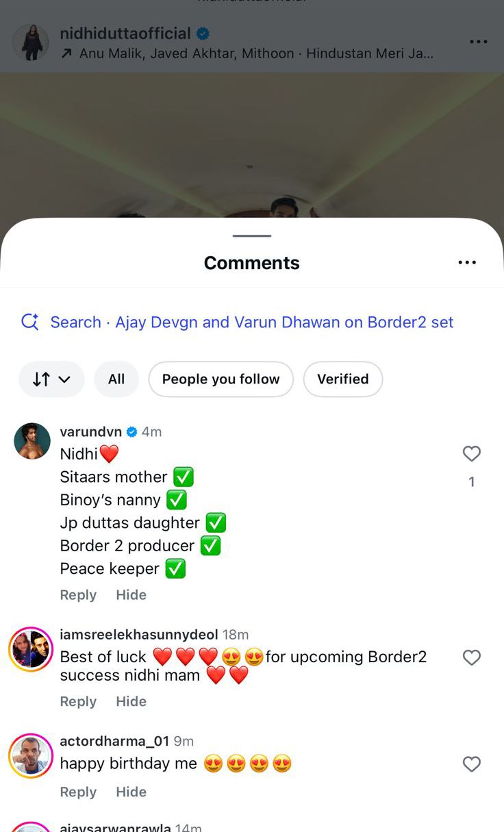
Task: Open post three-dot menu for nidhiduttaofficial
Action: point(479,42)
